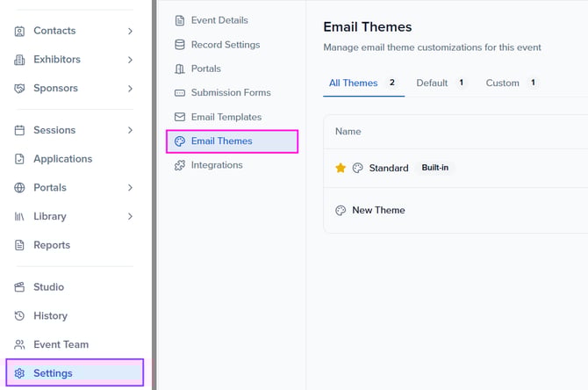Click the gold star beside Standard theme
This screenshot has height=390, width=588.
[x=341, y=168]
